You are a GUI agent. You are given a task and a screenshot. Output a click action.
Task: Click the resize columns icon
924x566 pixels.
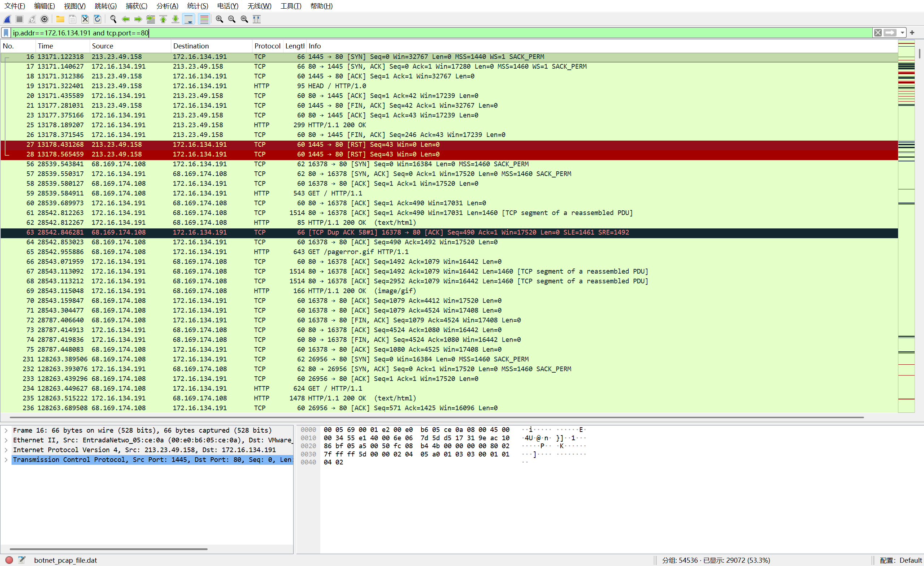257,19
